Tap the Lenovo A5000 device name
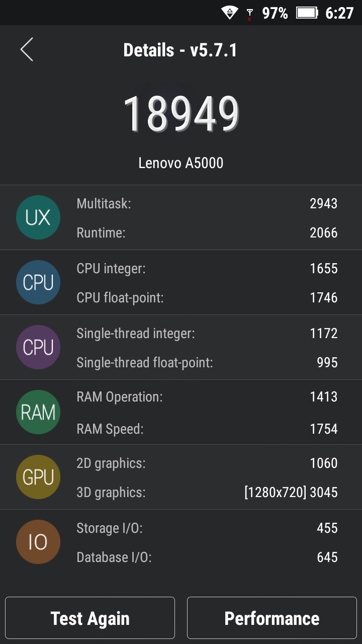This screenshot has height=644, width=362. pos(181,163)
